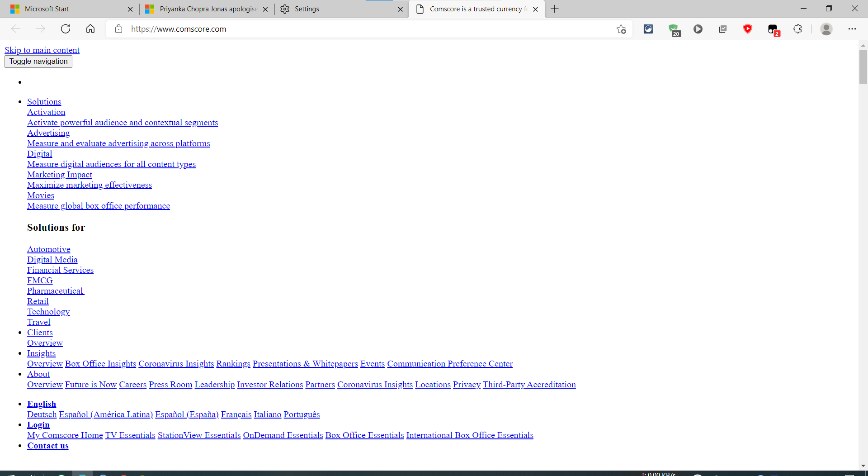Open the Settings and more ellipsis menu
Screen dimensions: 868x476
(853, 29)
